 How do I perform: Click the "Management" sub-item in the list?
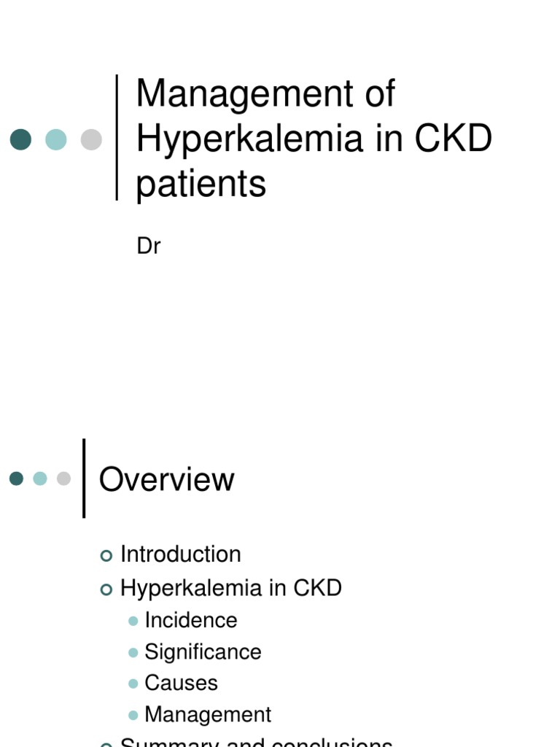[x=208, y=714]
